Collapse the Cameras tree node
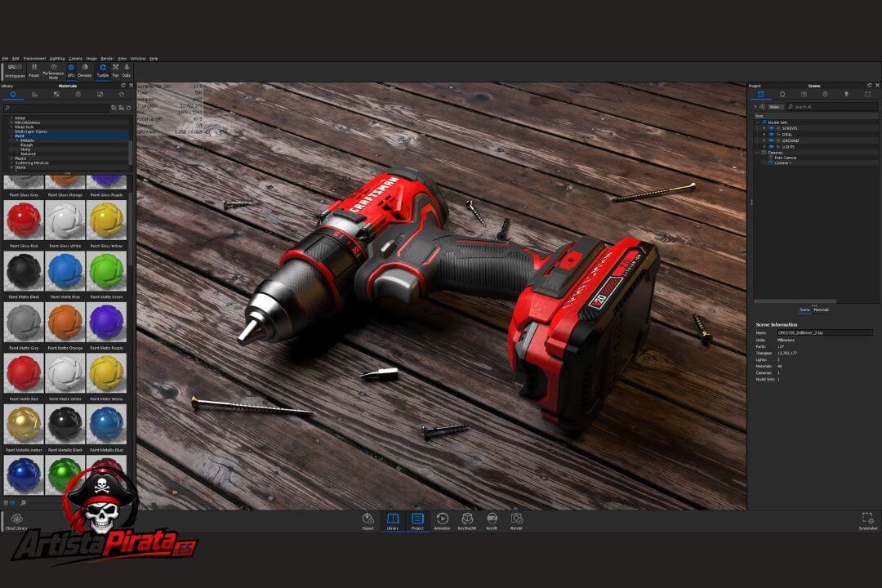 click(757, 153)
